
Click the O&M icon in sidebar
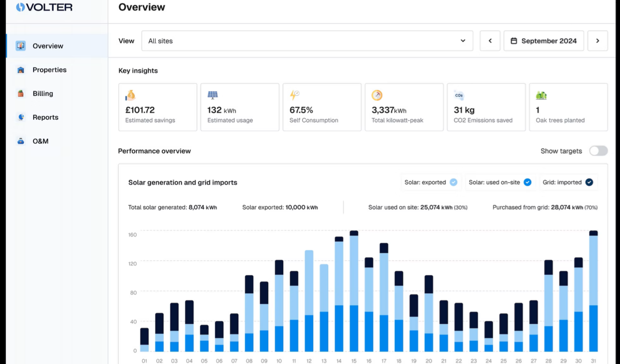point(21,141)
